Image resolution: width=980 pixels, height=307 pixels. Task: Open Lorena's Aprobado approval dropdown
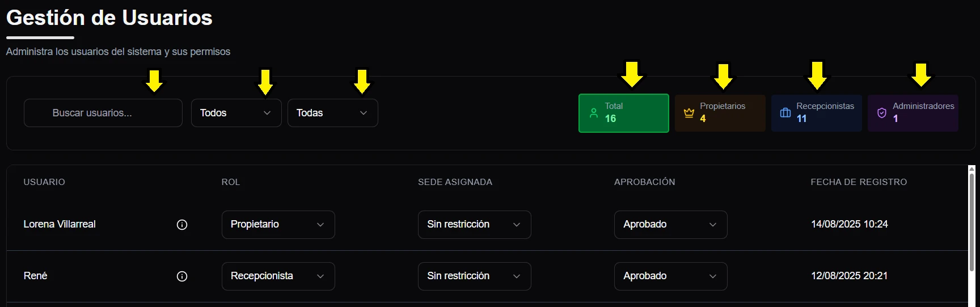(670, 225)
